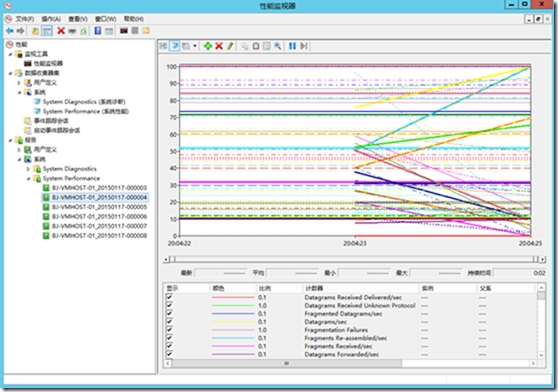Click the right arrow of the counter list horizontal scrollbar
Image resolution: width=558 pixels, height=392 pixels.
click(x=533, y=363)
